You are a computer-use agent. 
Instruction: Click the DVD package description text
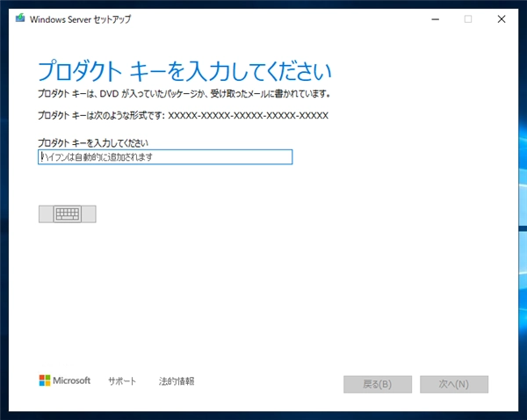184,93
